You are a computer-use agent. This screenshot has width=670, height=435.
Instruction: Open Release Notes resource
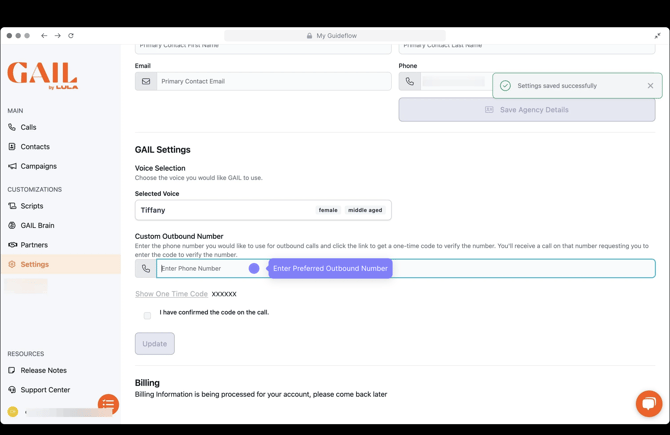pos(37,370)
